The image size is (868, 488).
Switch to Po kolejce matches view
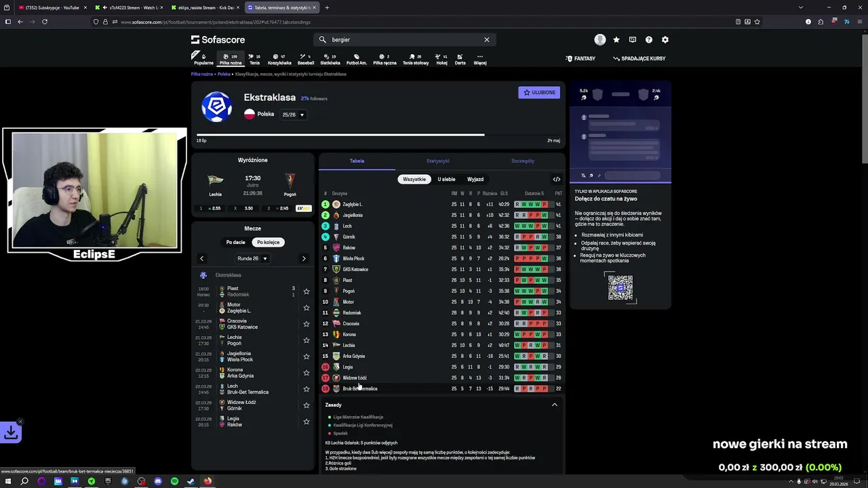tap(268, 242)
